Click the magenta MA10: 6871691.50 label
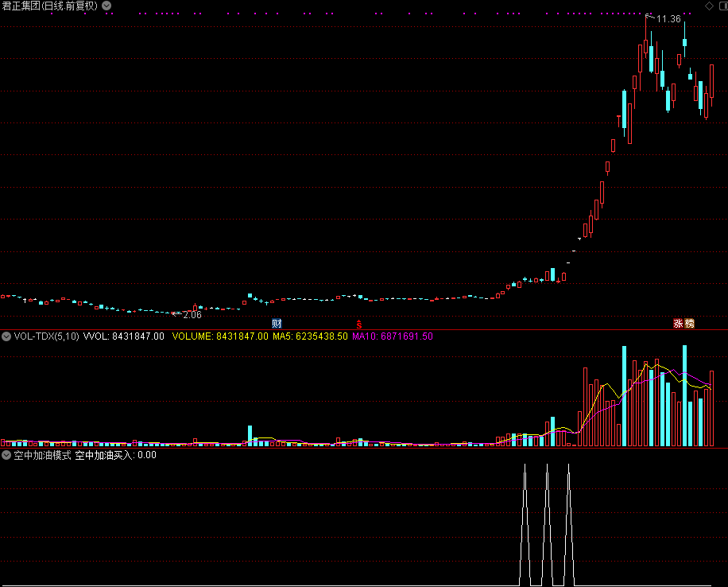The width and height of the screenshot is (728, 587). click(393, 336)
